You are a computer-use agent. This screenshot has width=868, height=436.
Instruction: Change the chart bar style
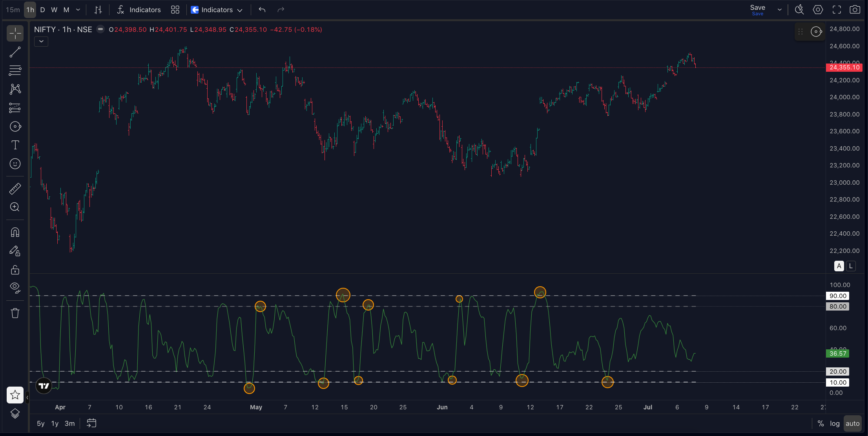[x=98, y=10]
